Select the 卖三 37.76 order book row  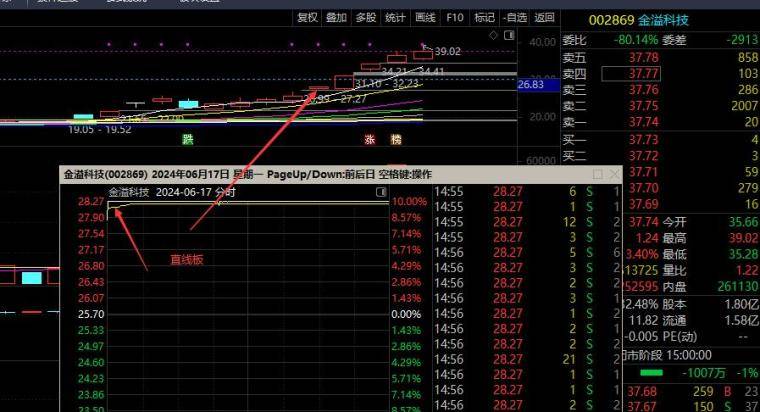coord(660,90)
